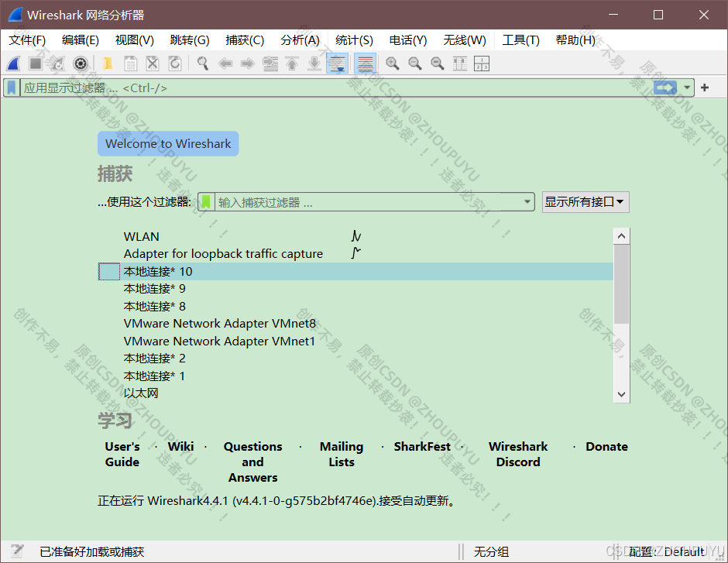Viewport: 728px width, 563px height.
Task: Restart current capture toolbar icon
Action: pos(57,64)
